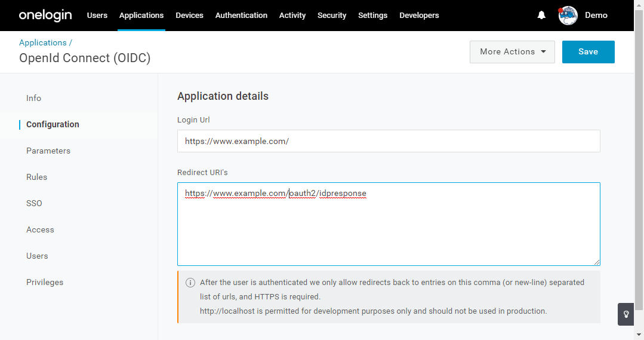Click the 'OpenId Connect (OIDC)' title
This screenshot has width=644, height=340.
pyautogui.click(x=85, y=58)
